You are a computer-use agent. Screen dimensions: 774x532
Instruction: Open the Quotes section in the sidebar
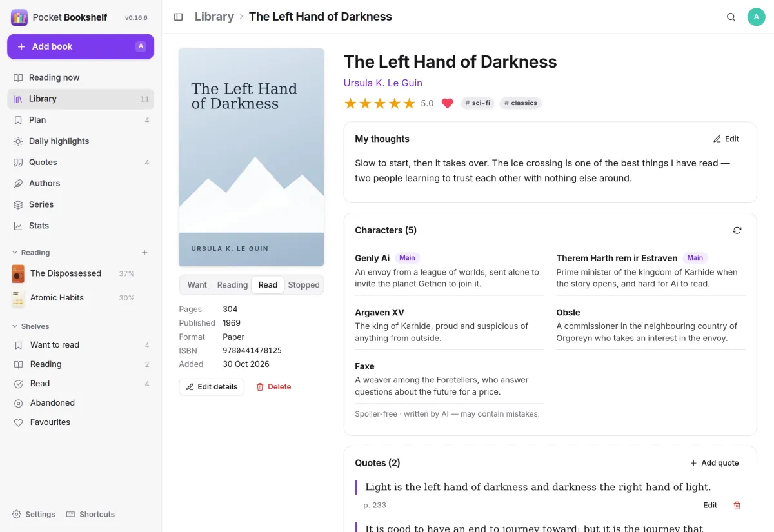(81, 163)
